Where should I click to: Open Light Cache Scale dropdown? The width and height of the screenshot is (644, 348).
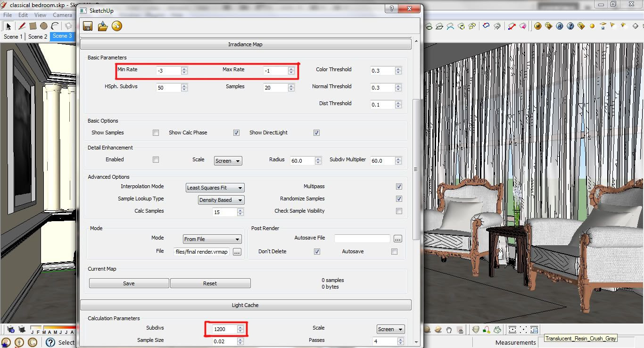tap(391, 329)
